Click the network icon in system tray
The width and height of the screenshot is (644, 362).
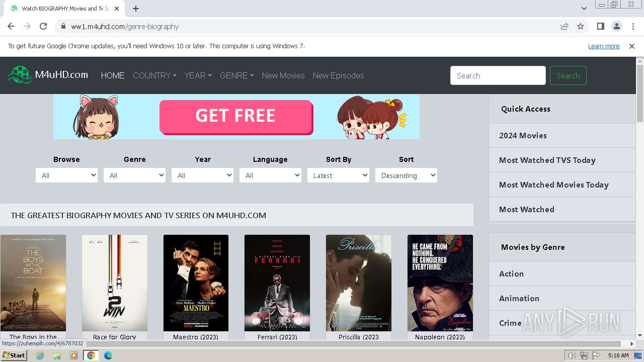(x=584, y=355)
